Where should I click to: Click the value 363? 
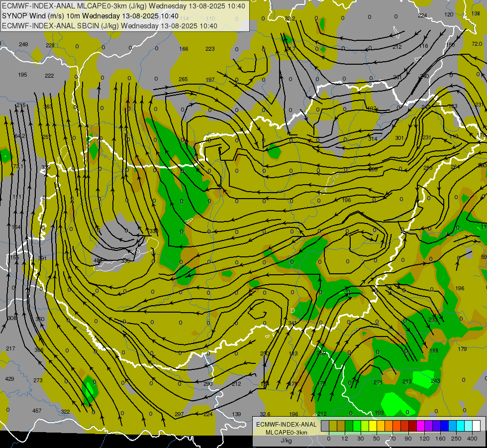[48, 107]
